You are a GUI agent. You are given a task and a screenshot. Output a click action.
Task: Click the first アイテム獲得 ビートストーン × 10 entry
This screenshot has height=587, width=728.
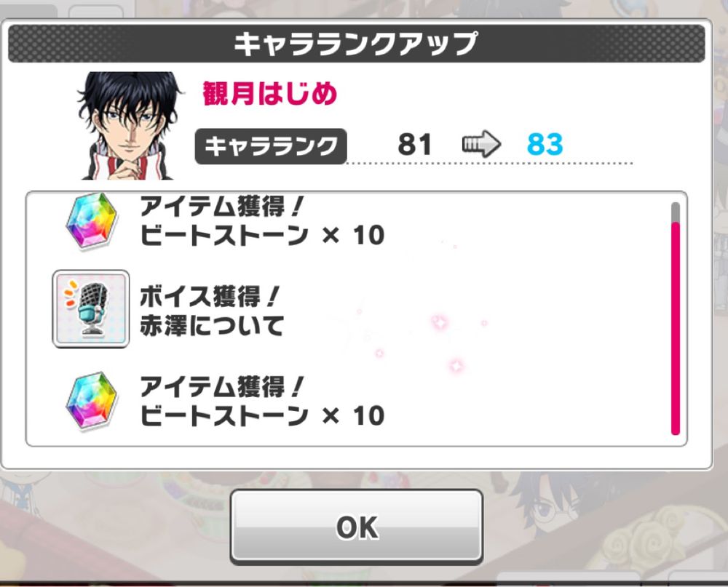[262, 221]
